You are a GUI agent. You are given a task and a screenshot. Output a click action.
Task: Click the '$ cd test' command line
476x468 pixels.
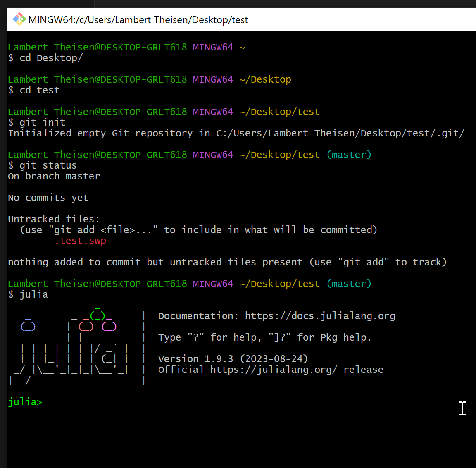34,90
